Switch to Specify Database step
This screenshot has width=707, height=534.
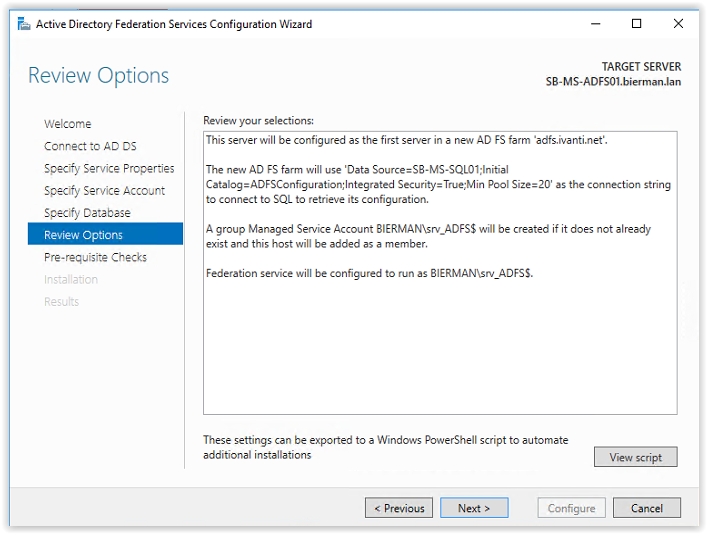coord(87,212)
